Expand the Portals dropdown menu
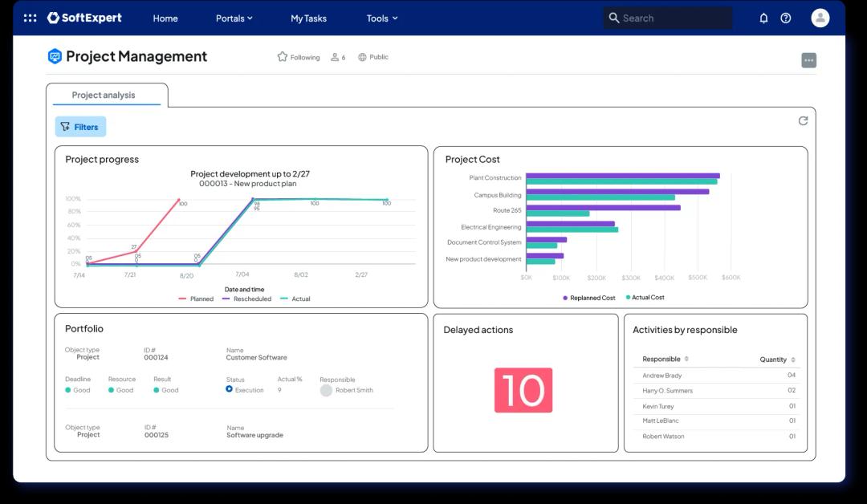Image resolution: width=867 pixels, height=504 pixels. click(x=234, y=18)
